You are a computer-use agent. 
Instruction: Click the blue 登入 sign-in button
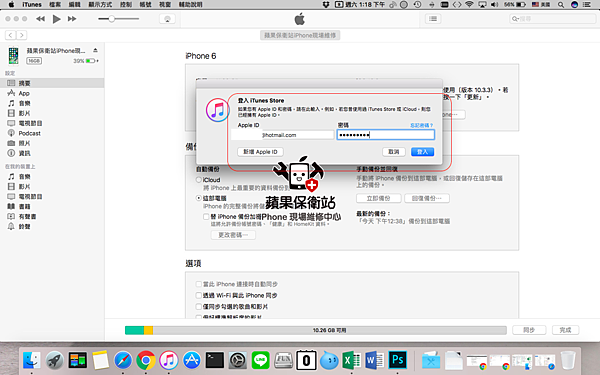(x=422, y=152)
